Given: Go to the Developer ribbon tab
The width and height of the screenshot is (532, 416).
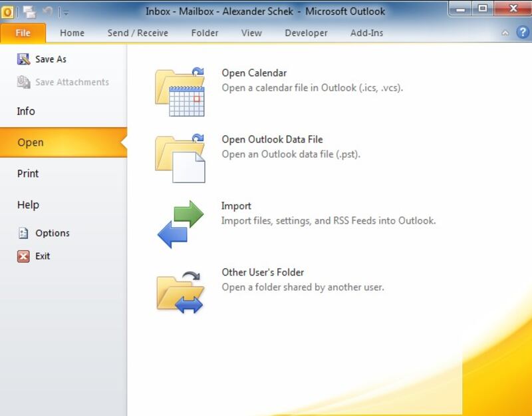Looking at the screenshot, I should [x=306, y=33].
